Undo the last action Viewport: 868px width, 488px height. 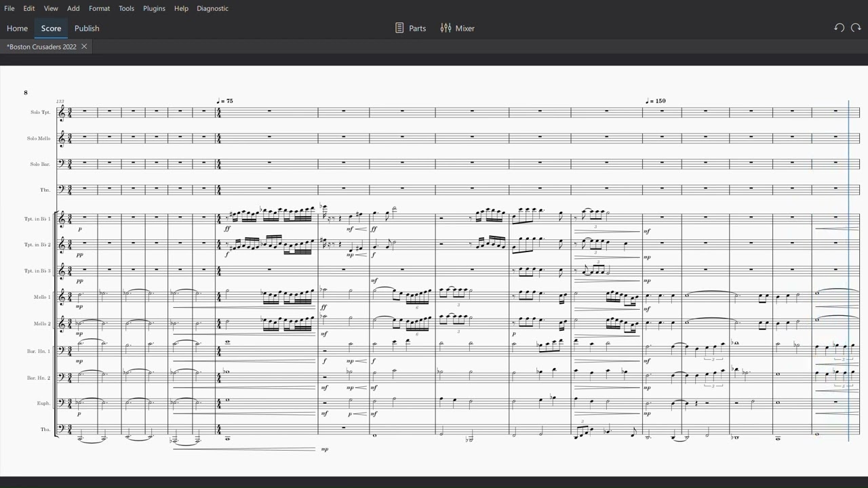(x=839, y=28)
